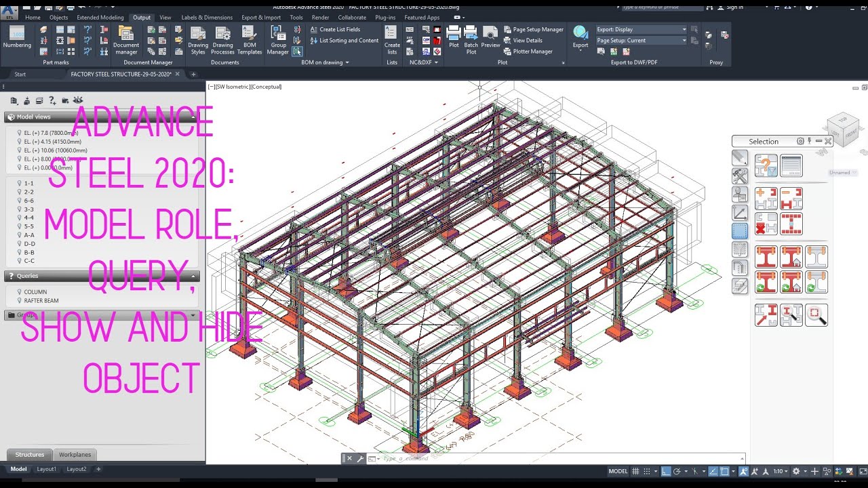This screenshot has width=868, height=488.
Task: Toggle the grid display in status bar
Action: pyautogui.click(x=636, y=471)
